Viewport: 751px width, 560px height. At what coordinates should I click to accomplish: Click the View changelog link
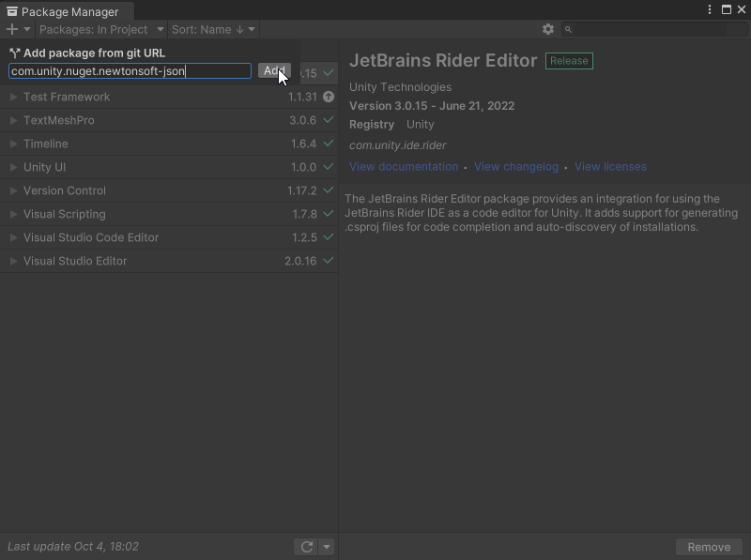coord(516,166)
